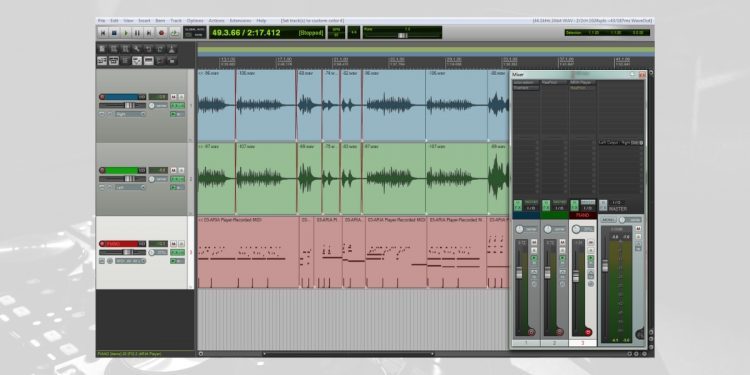Viewport: 750px width, 375px height.
Task: Open Project Settings via wrench icon
Action: [x=137, y=49]
